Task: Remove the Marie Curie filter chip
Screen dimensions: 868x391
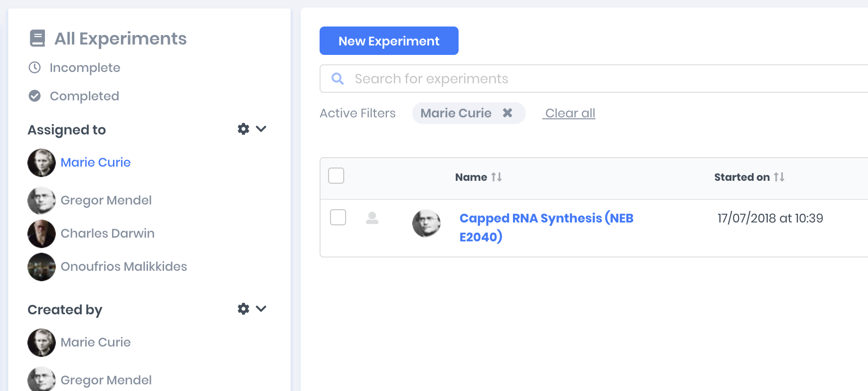Action: point(507,113)
